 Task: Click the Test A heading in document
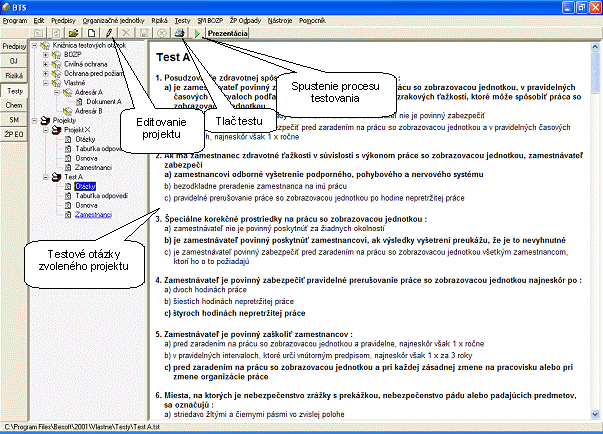point(173,57)
